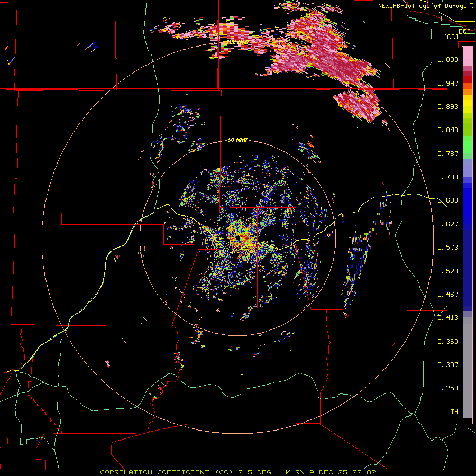Click the black radar site dot at the center
476x476 pixels.
(238, 237)
